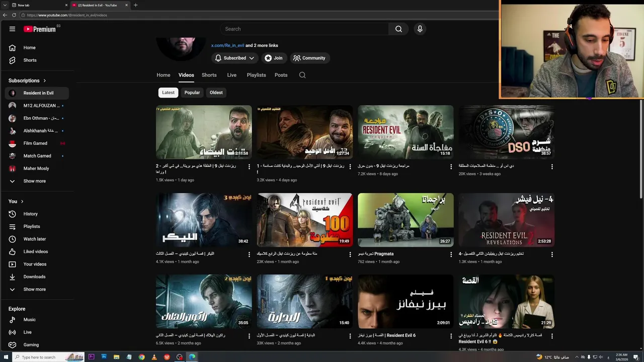Select the Latest sort chip
Viewport: 644px width, 362px height.
pos(168,93)
